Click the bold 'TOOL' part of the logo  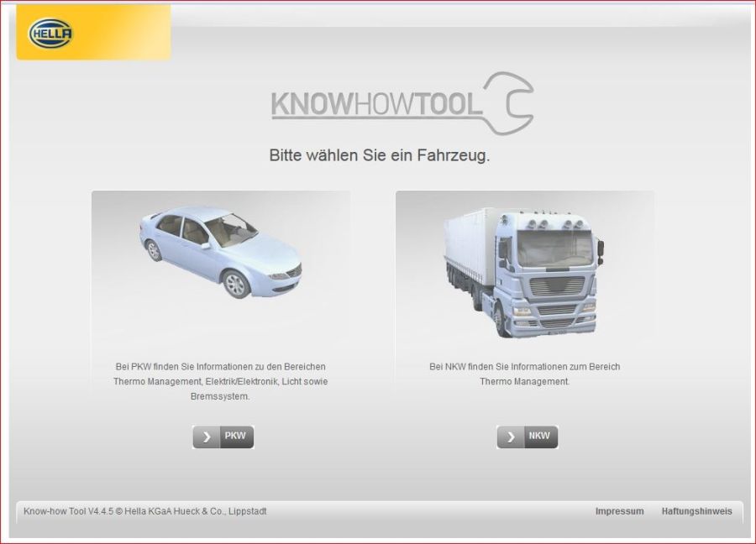[x=449, y=106]
